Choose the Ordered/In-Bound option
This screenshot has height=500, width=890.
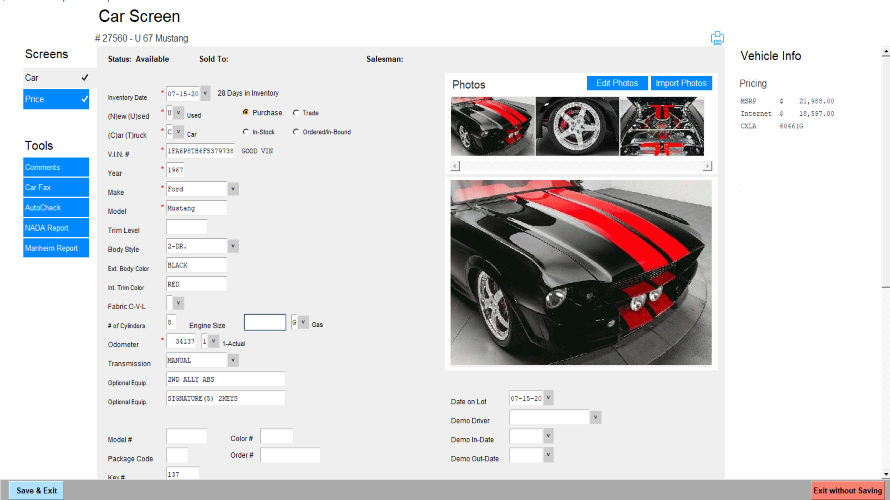tap(296, 132)
